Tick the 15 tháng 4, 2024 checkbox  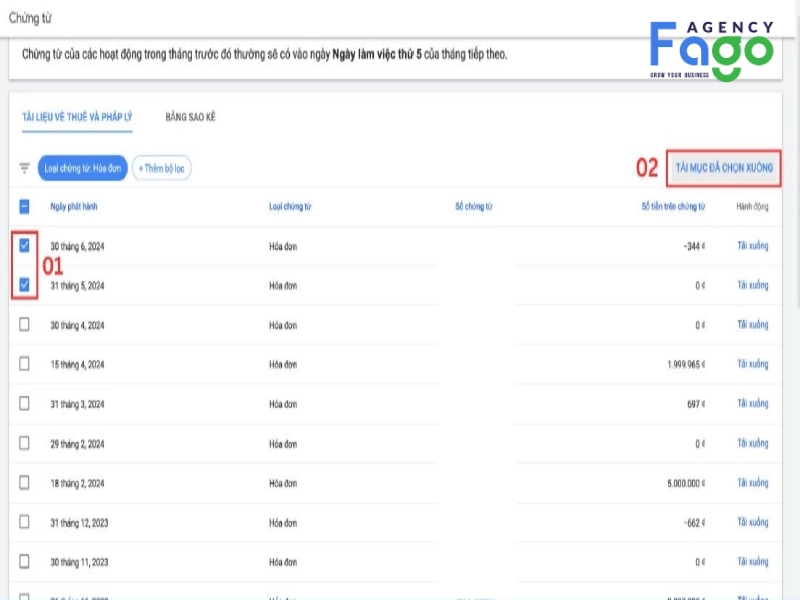(x=25, y=364)
